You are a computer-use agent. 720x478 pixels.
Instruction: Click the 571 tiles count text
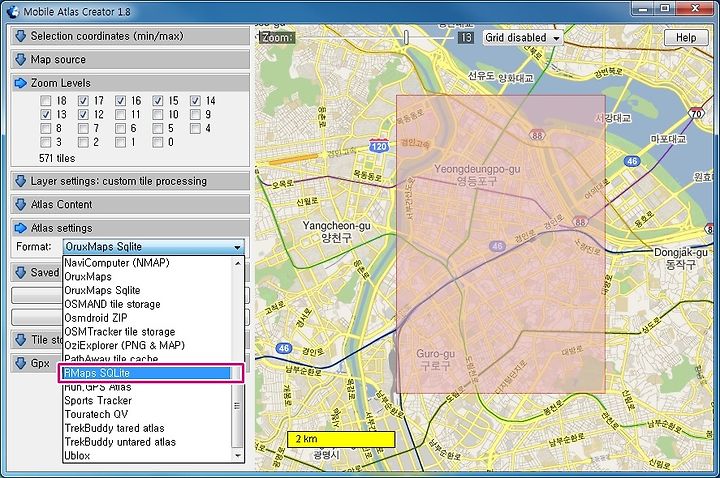pos(57,158)
